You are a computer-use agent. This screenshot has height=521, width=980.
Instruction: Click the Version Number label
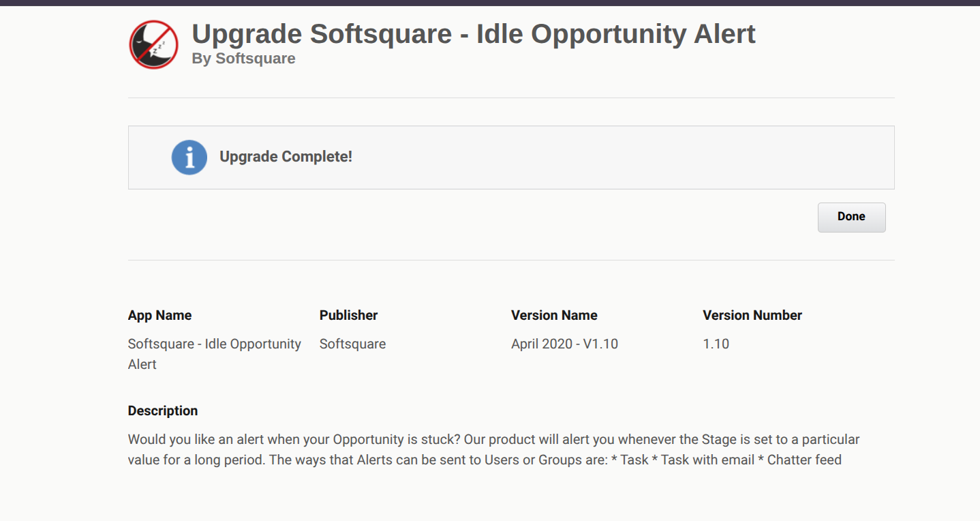point(752,315)
